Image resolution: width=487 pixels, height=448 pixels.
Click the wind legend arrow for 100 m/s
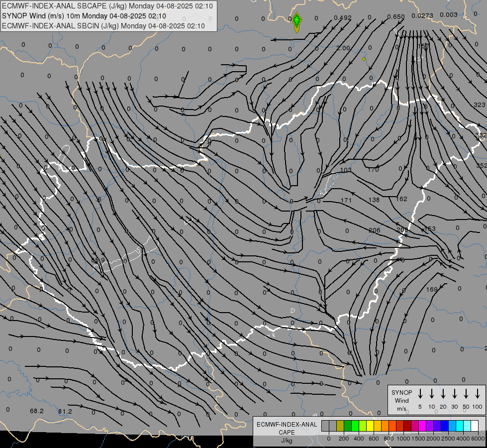click(x=478, y=394)
